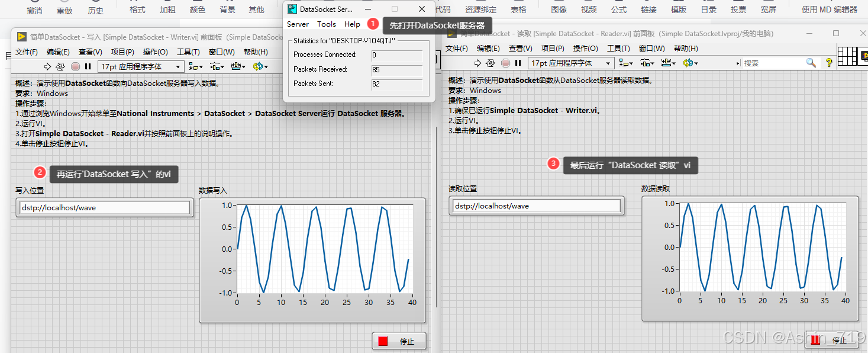Toggle bold formatting with 加粗

tap(166, 8)
